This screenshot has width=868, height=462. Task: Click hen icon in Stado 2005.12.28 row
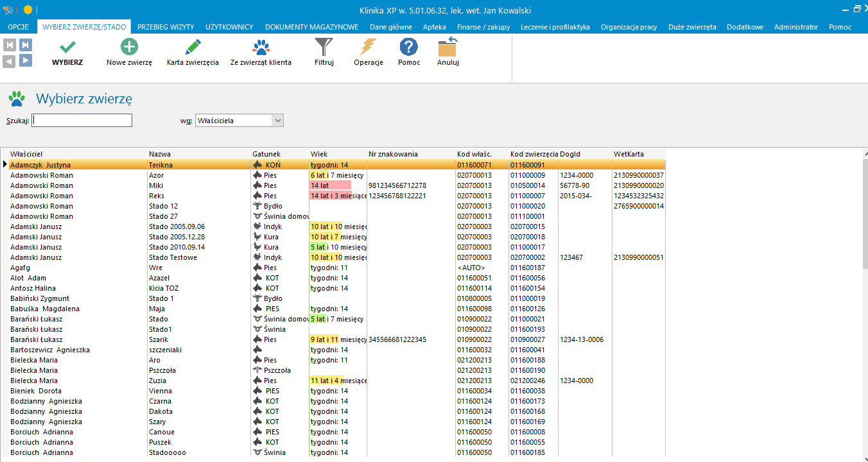[258, 237]
